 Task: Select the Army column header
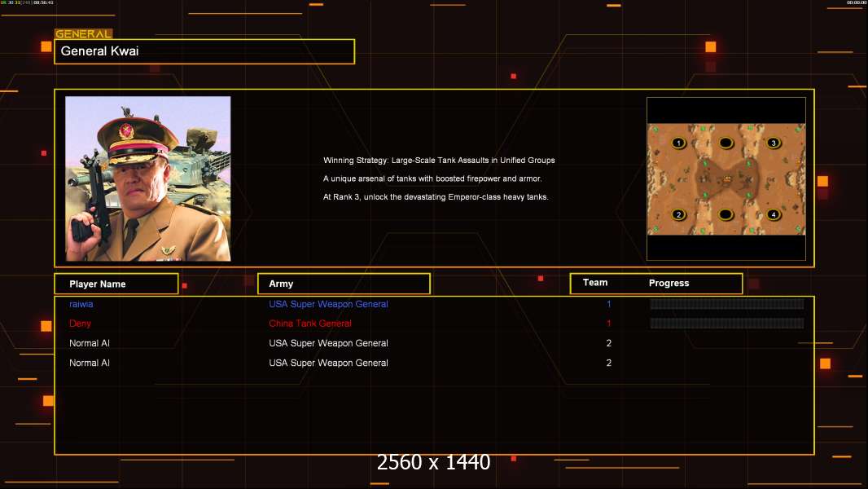[344, 284]
